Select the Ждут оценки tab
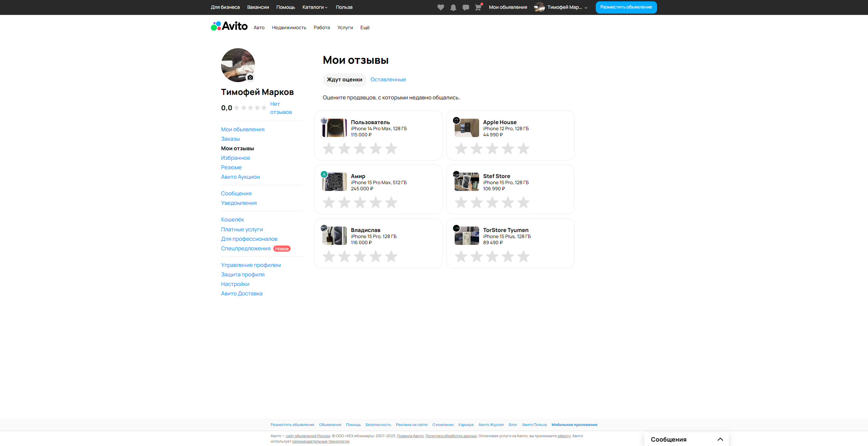The image size is (868, 446). pos(344,79)
